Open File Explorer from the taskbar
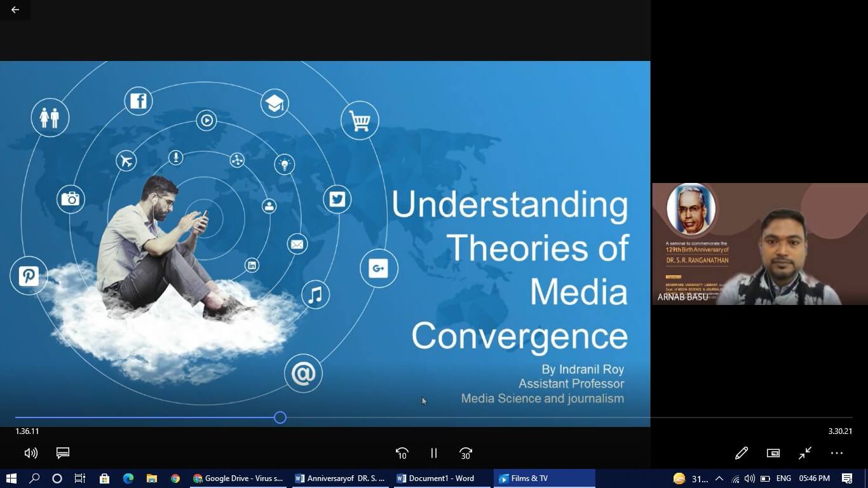Viewport: 868px width, 488px height. point(152,478)
